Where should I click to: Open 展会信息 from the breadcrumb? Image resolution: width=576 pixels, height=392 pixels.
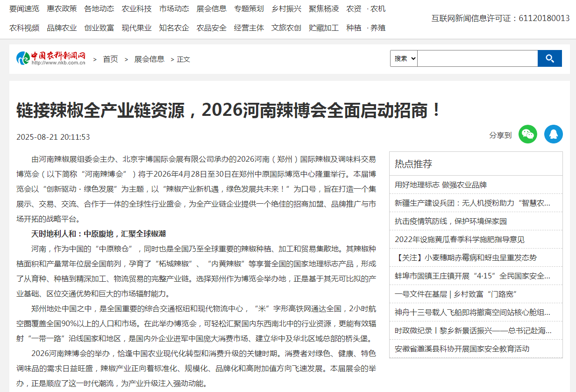pyautogui.click(x=149, y=59)
